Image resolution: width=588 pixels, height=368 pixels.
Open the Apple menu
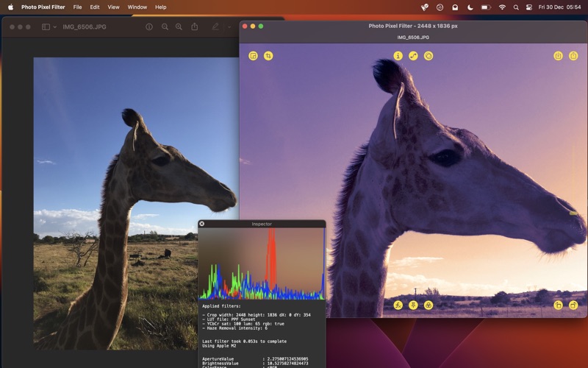10,7
